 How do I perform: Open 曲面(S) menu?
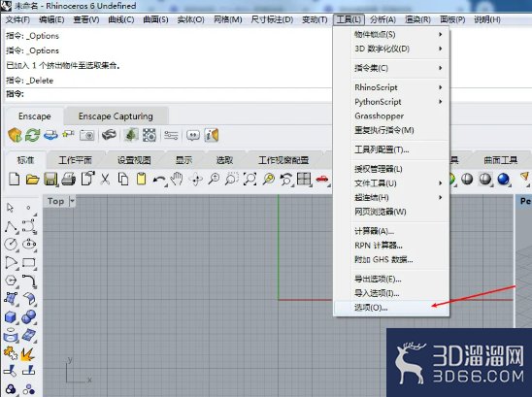coord(155,19)
